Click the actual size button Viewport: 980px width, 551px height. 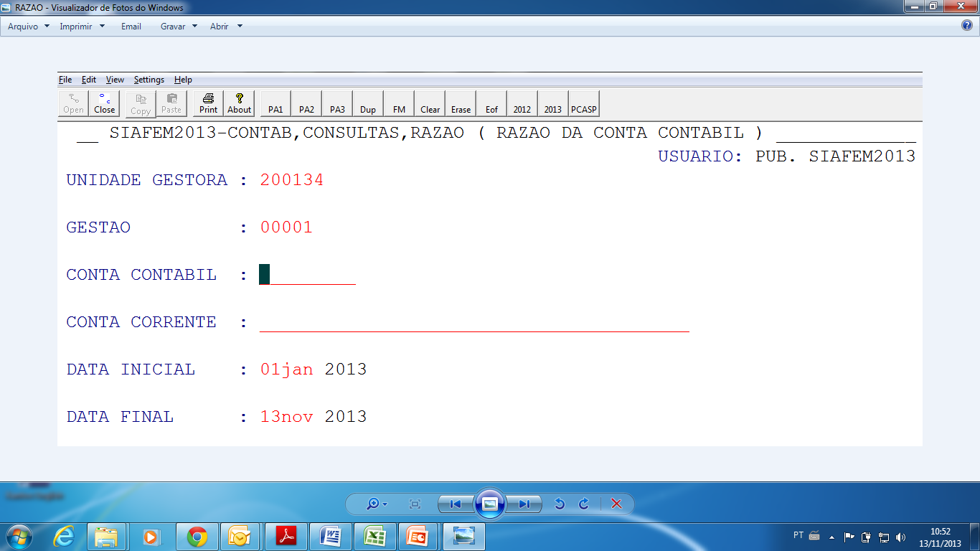tap(415, 504)
